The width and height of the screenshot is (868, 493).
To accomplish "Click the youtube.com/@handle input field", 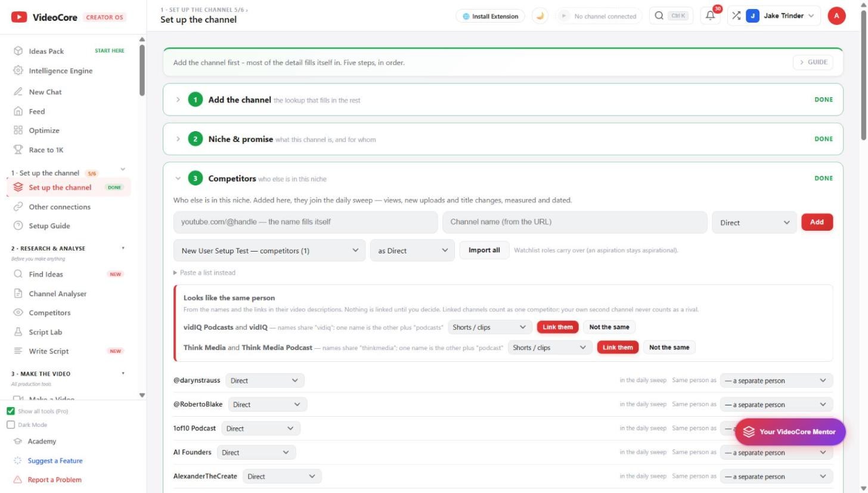I will point(306,222).
